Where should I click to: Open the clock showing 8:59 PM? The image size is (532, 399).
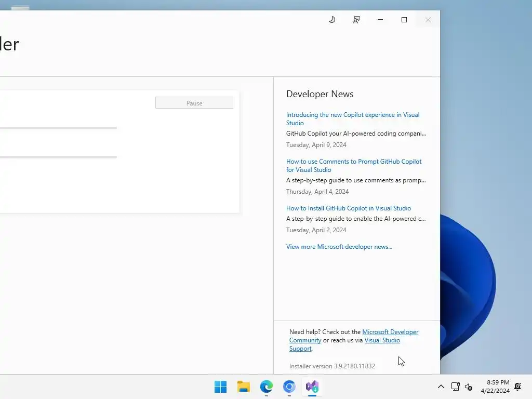pyautogui.click(x=495, y=387)
